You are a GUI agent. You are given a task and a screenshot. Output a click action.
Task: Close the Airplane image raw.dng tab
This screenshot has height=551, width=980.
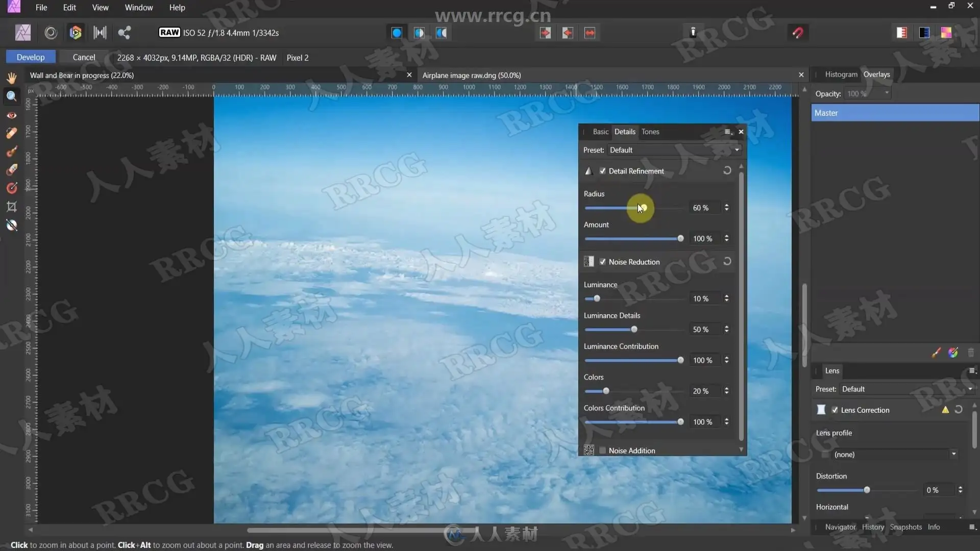click(x=801, y=75)
